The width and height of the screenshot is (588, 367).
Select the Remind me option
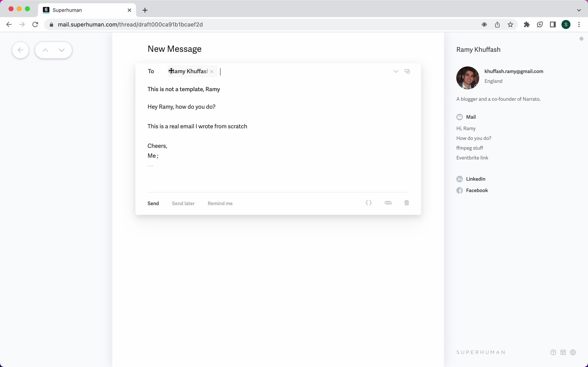click(220, 203)
